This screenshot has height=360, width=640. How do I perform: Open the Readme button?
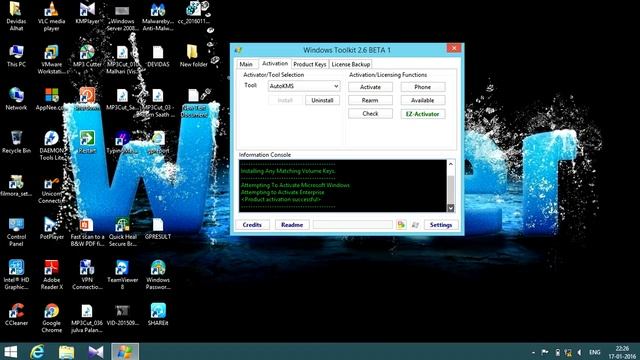tap(292, 225)
